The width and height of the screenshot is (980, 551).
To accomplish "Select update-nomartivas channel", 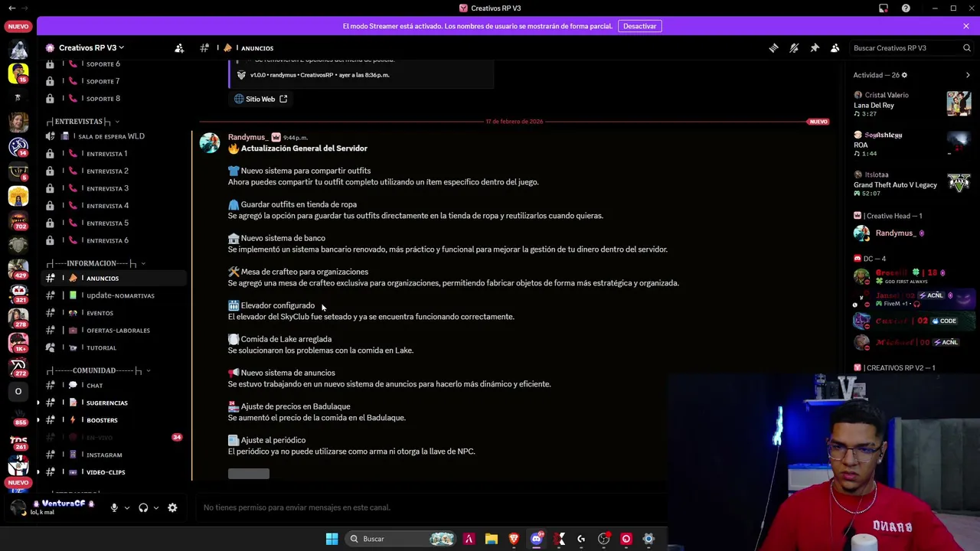I will click(115, 295).
